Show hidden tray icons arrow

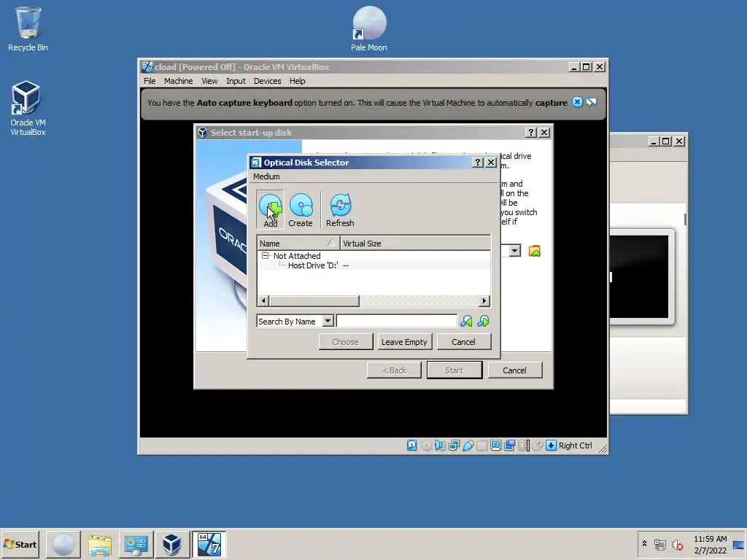(x=644, y=543)
